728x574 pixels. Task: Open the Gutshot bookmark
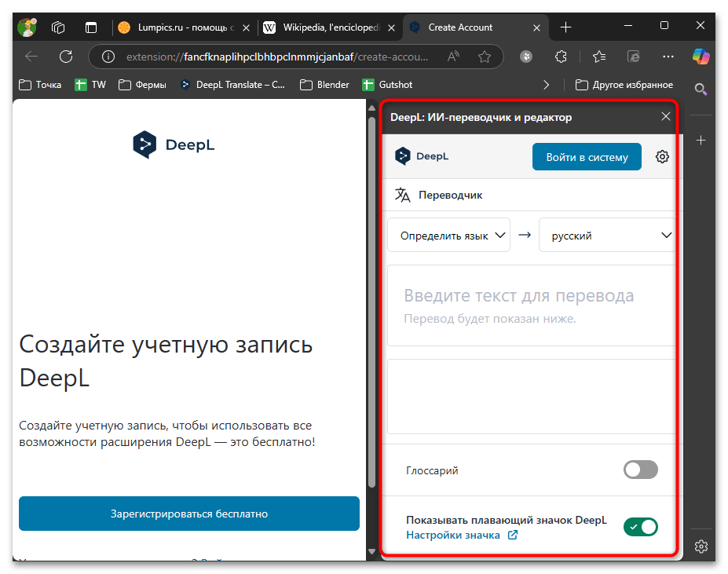(x=387, y=85)
